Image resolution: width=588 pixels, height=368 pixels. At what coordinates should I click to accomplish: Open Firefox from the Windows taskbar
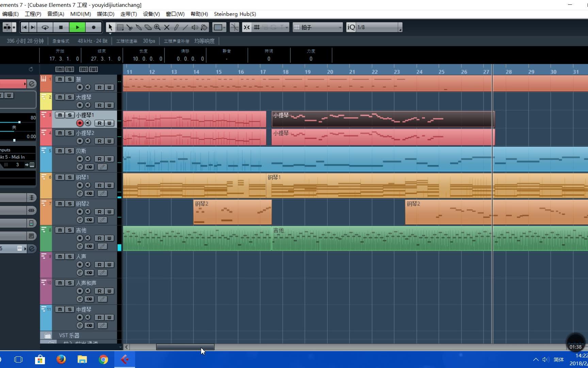pos(61,359)
